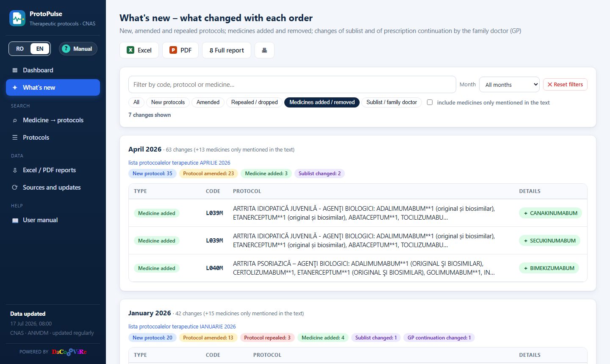Open lista protocoalelor terapeutice APRILIE 2026 link
610x364 pixels.
179,163
